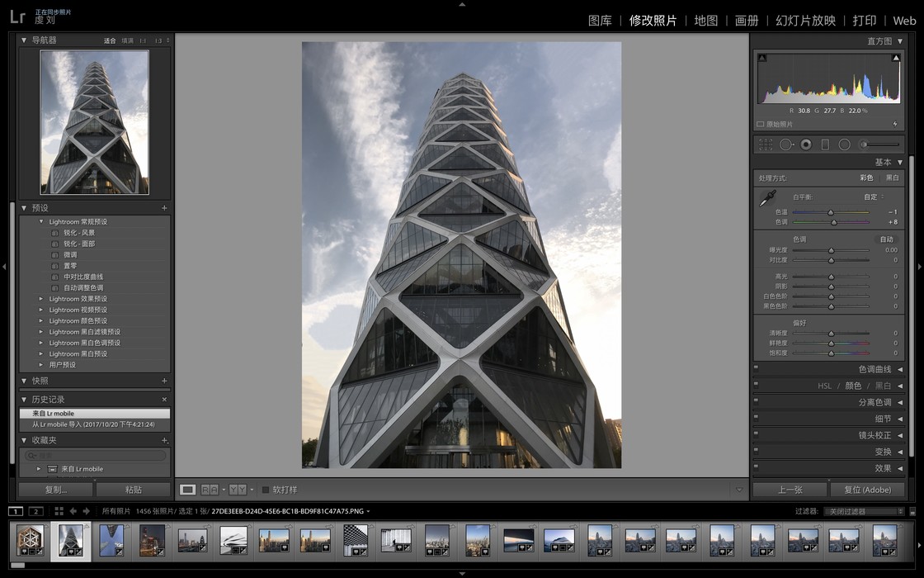Click the 复制... button

pyautogui.click(x=56, y=490)
